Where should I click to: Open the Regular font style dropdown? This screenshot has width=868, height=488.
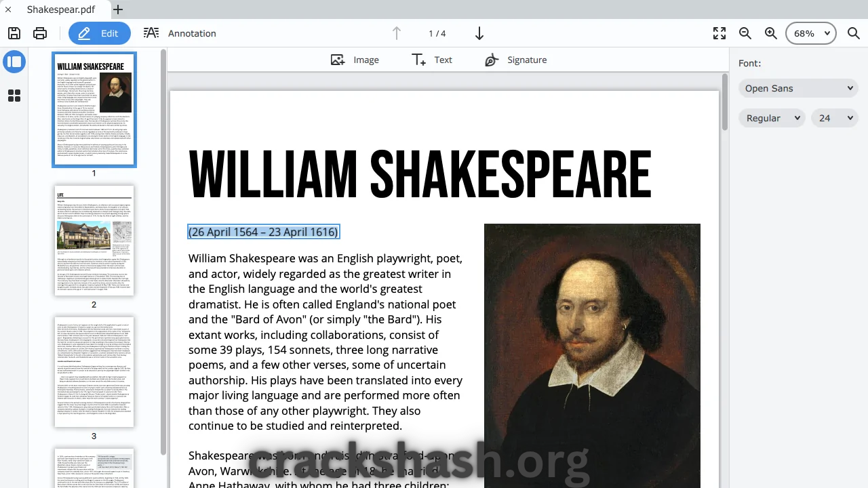(x=772, y=118)
